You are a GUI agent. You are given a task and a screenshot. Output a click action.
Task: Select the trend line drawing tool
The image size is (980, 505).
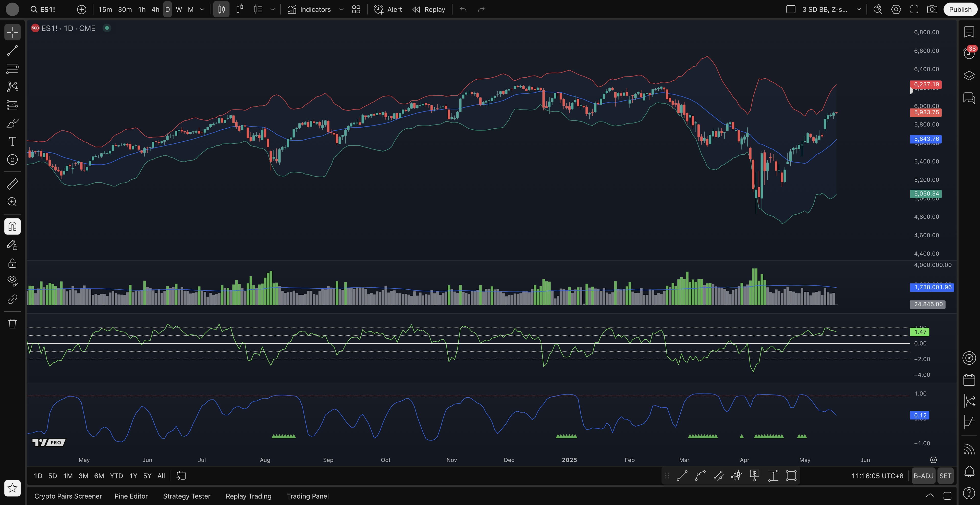click(12, 51)
